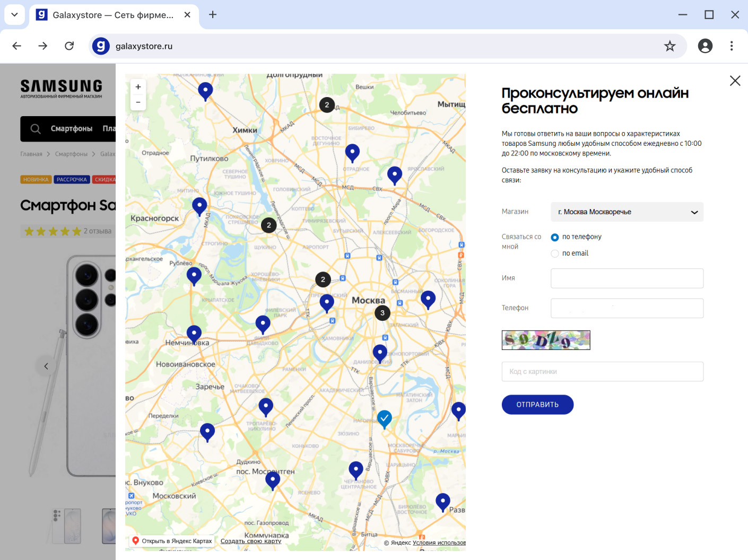Select the store pin above Химки

[x=205, y=91]
